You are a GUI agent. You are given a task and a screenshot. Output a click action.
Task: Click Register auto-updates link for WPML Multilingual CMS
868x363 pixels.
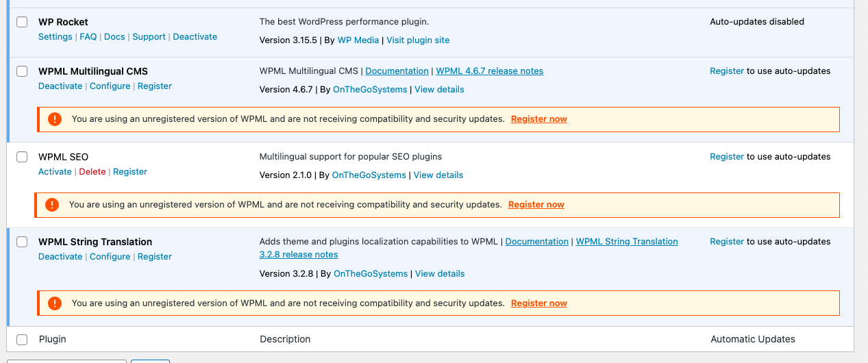[727, 71]
